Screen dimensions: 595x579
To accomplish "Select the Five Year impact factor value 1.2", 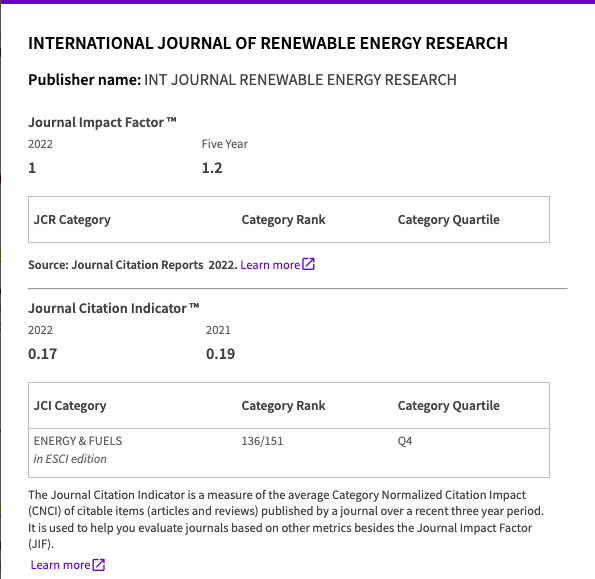I will (212, 168).
